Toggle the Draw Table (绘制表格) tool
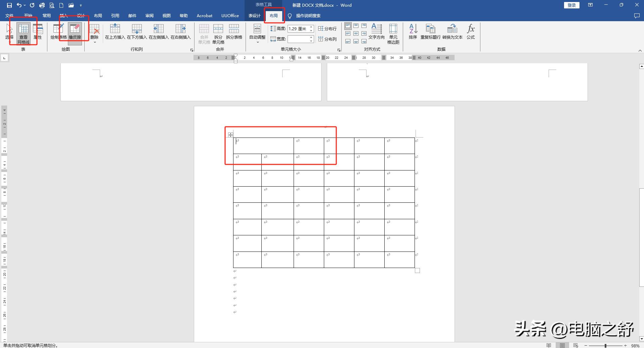Viewport: 644px width, 348px height. pyautogui.click(x=58, y=31)
